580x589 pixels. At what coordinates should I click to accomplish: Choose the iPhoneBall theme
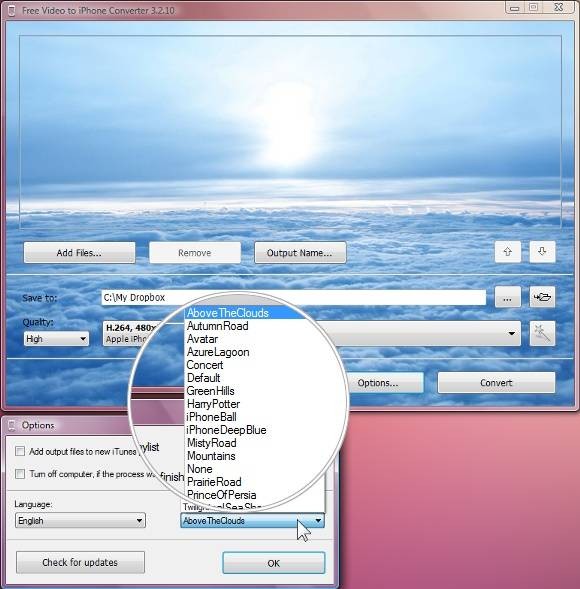(211, 417)
